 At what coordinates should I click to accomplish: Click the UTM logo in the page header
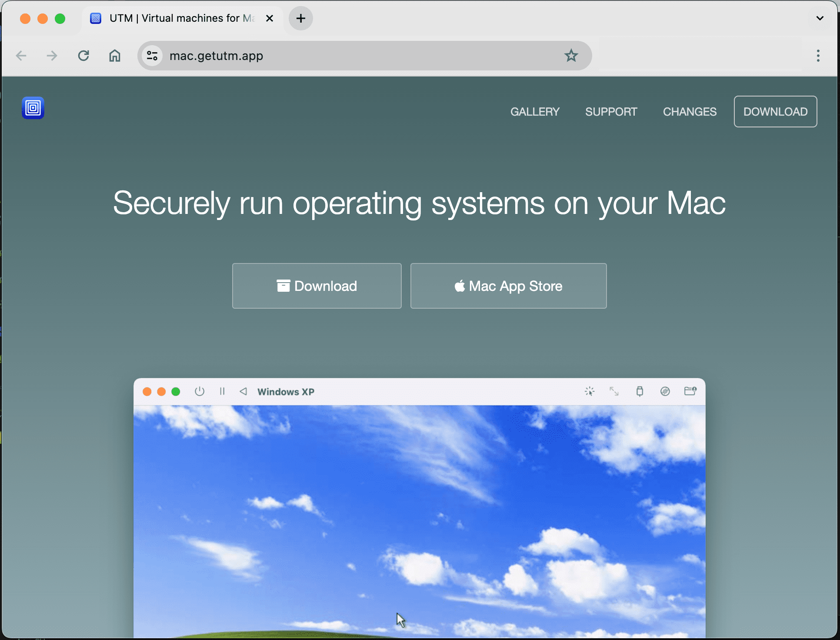click(x=33, y=108)
